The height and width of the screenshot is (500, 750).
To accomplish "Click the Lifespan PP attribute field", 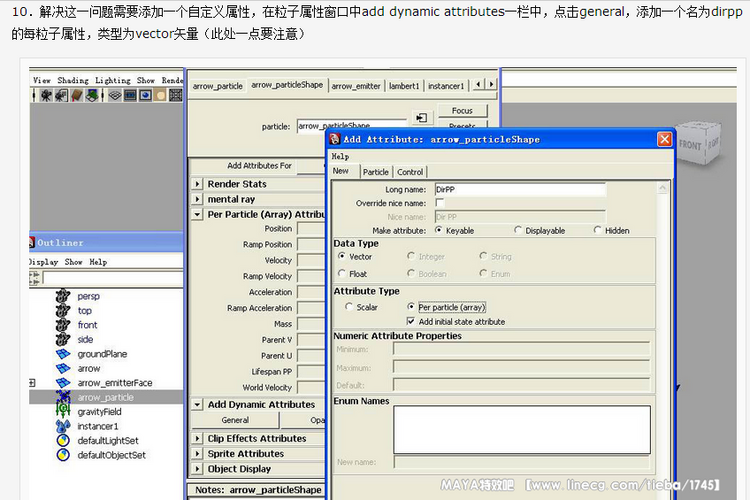I will [311, 371].
